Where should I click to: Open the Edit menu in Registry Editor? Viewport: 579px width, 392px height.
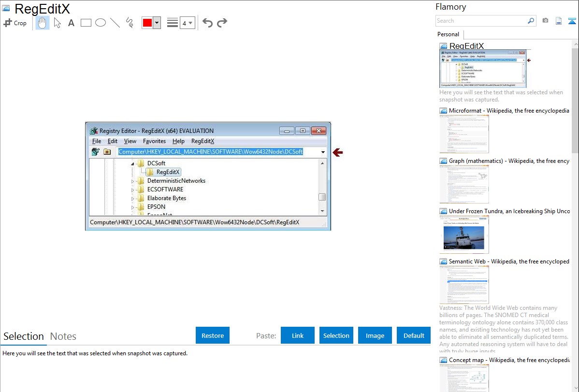click(112, 141)
